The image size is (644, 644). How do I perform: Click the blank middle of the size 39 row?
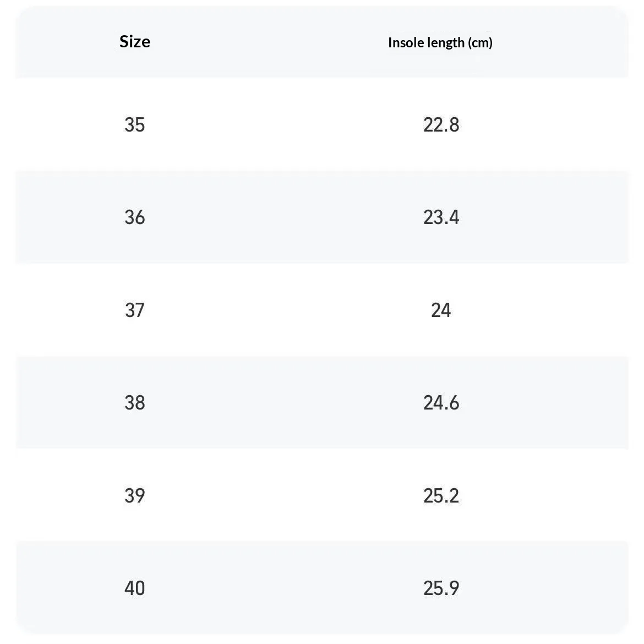point(283,495)
